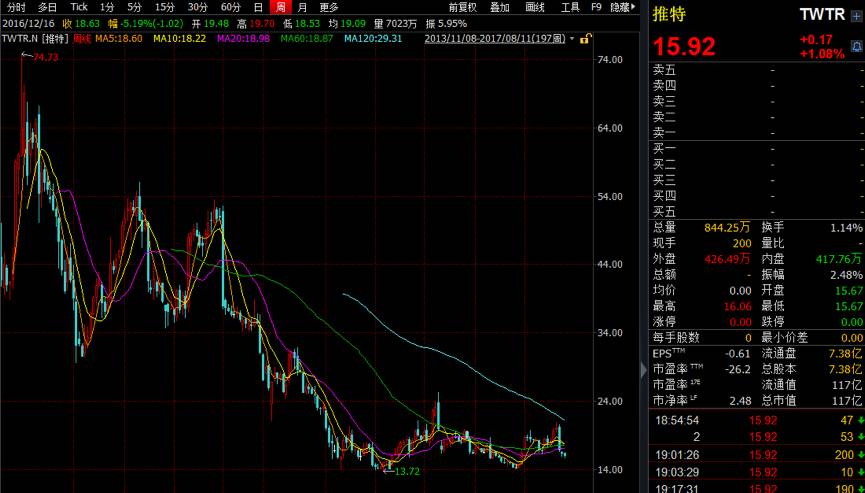Viewport: 865px width, 493px height.
Task: Select the MA60:18.87 indicator label
Action: 307,39
